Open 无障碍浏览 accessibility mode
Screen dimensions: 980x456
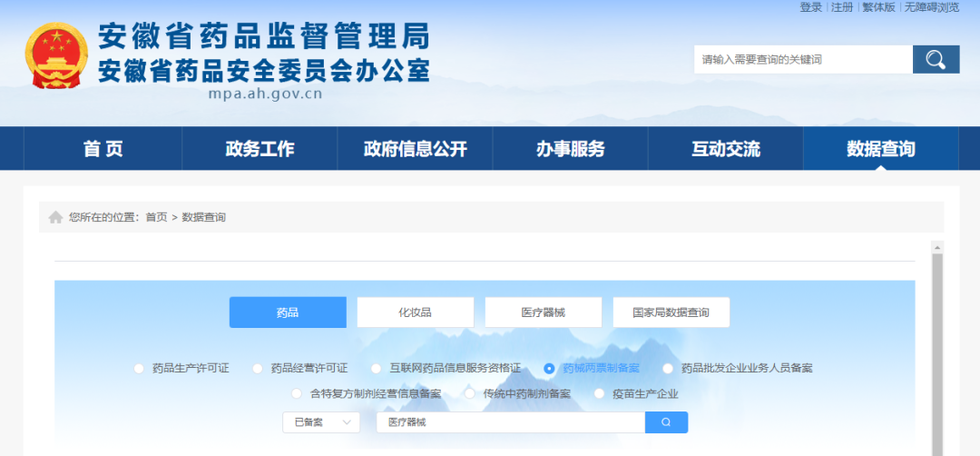(x=931, y=7)
